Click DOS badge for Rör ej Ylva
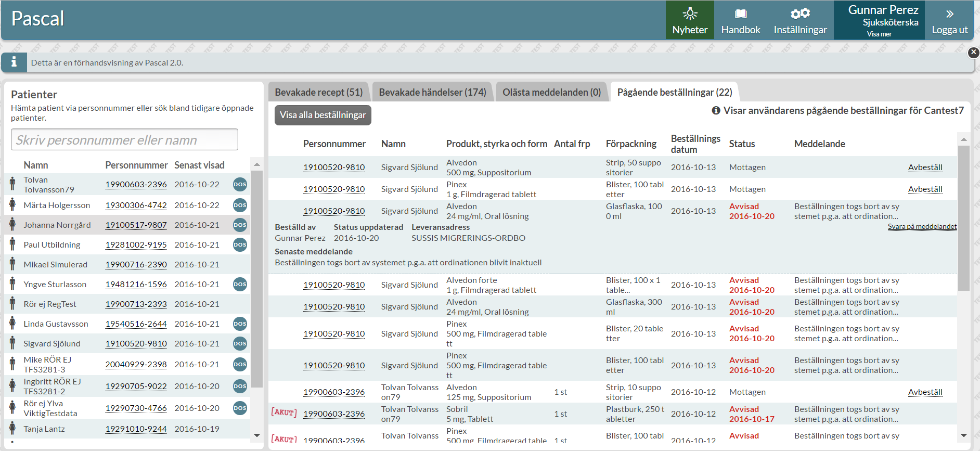The width and height of the screenshot is (980, 451). pos(240,408)
